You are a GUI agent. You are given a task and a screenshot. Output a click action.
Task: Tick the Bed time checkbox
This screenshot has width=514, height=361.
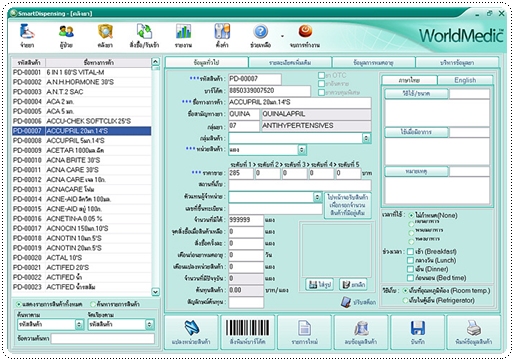pyautogui.click(x=410, y=278)
